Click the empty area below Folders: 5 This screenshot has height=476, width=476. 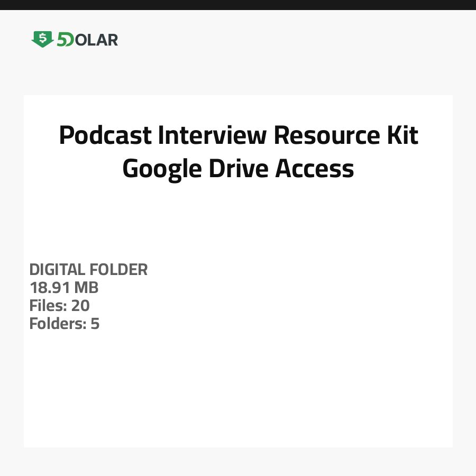point(238,386)
